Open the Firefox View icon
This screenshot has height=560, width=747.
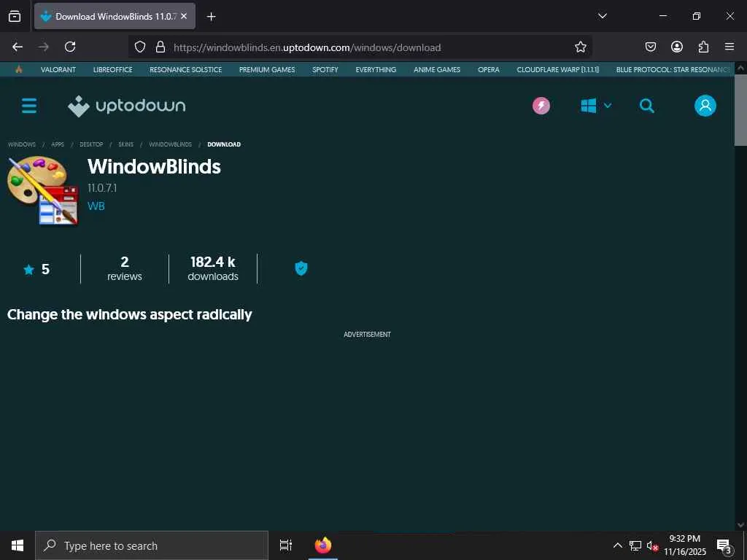(15, 16)
